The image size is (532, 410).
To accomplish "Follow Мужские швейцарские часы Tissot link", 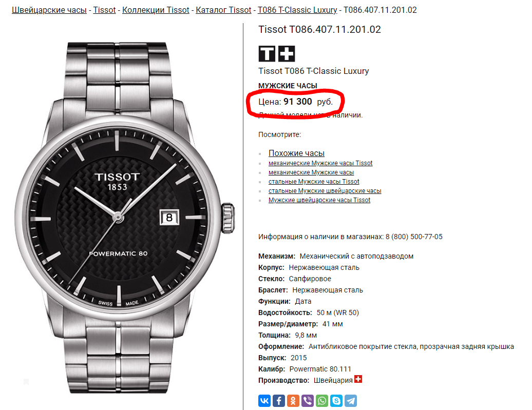I will (319, 200).
